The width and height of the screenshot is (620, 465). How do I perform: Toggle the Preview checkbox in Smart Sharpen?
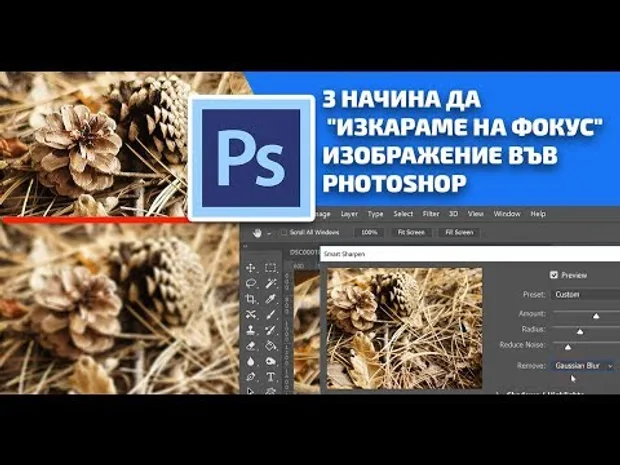554,275
